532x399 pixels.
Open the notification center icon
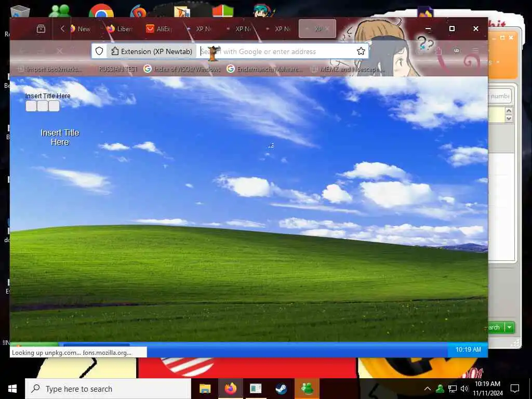515,389
